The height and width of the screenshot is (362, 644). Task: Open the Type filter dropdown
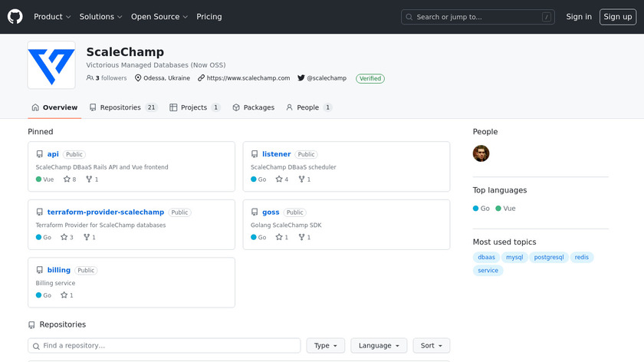(326, 346)
